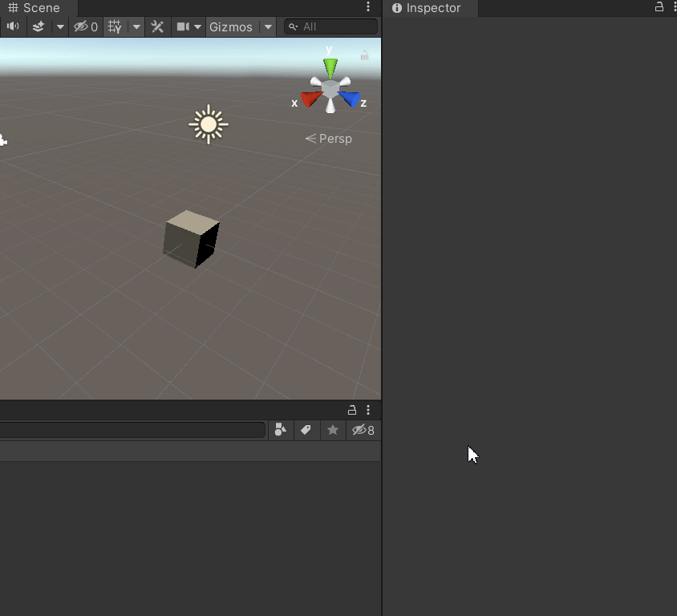This screenshot has height=616, width=677.
Task: Click the Search by Label tag icon
Action: pos(306,430)
